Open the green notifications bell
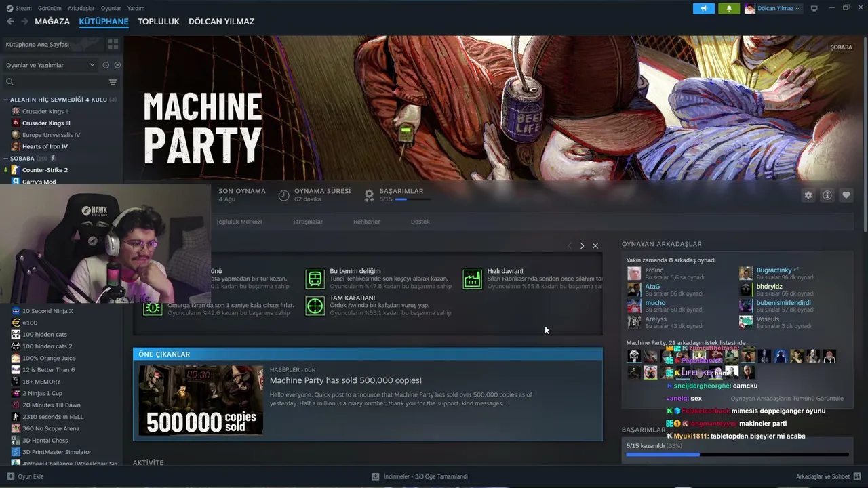This screenshot has height=488, width=868. [x=729, y=8]
